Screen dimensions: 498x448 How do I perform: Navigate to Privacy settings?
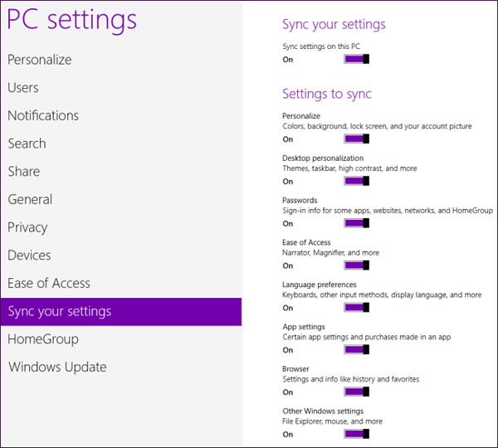click(27, 227)
